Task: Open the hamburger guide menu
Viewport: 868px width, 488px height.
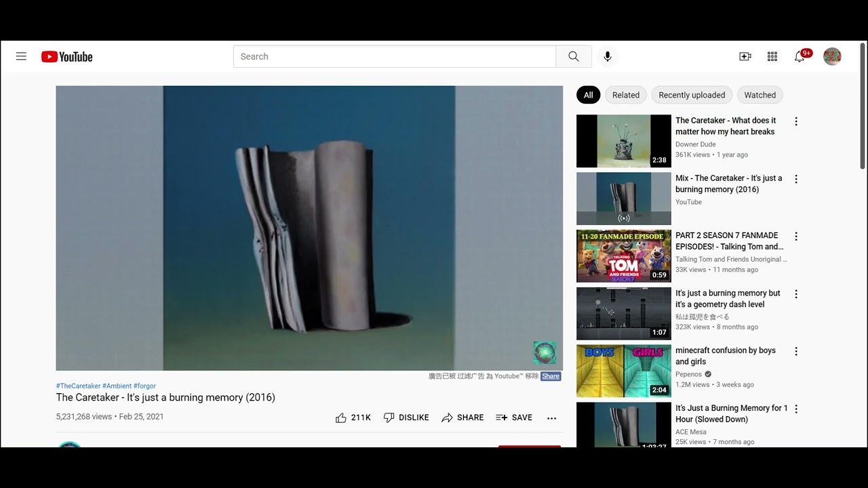Action: tap(21, 56)
